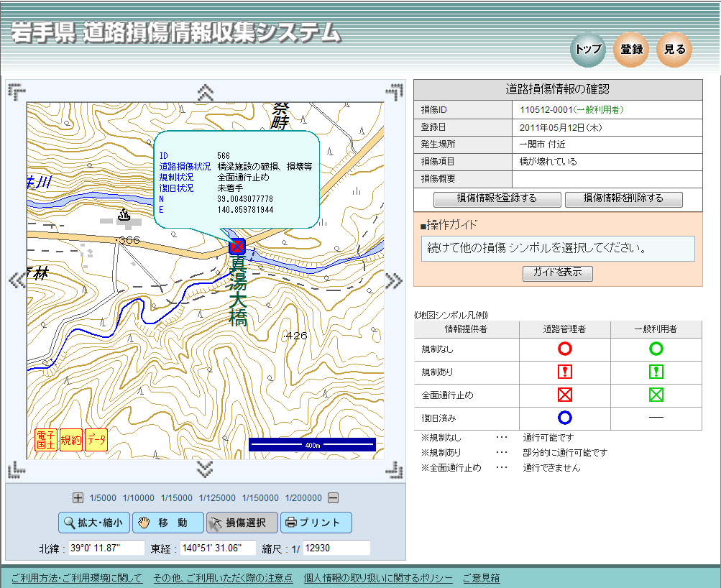Click 損傷情報を削除する button
This screenshot has width=721, height=588.
click(x=623, y=198)
